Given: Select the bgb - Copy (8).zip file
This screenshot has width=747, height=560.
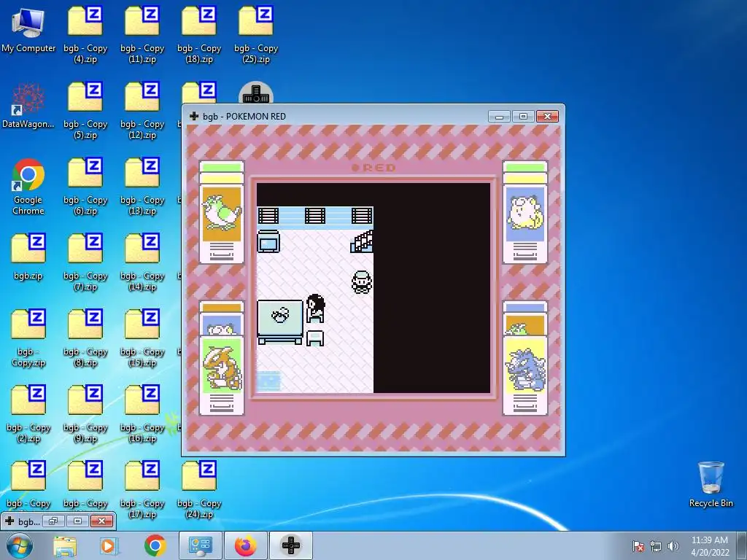Looking at the screenshot, I should coord(85,338).
